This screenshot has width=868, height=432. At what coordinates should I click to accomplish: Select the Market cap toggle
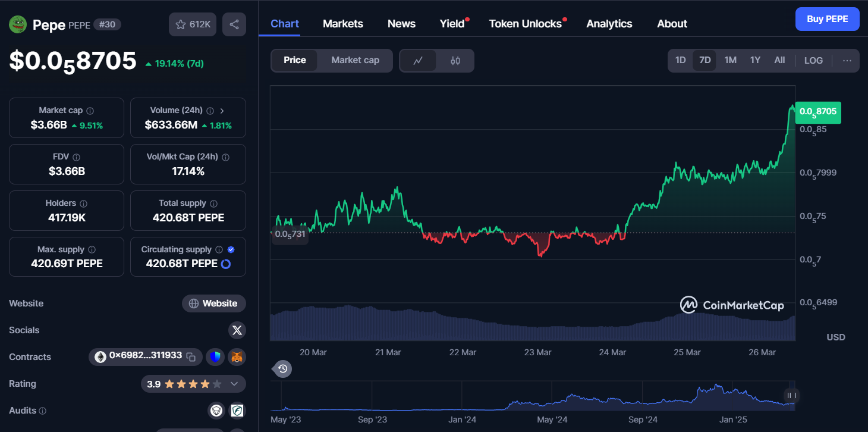355,60
